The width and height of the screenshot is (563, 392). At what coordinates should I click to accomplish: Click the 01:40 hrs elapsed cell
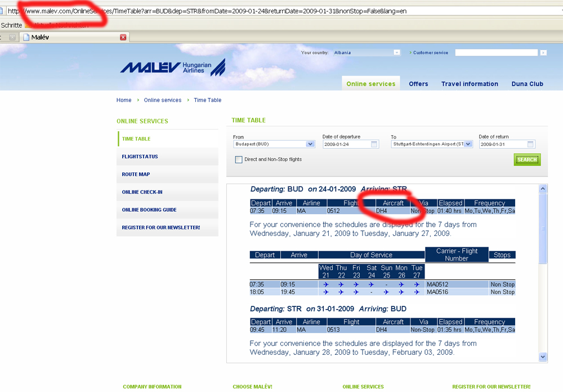click(449, 211)
